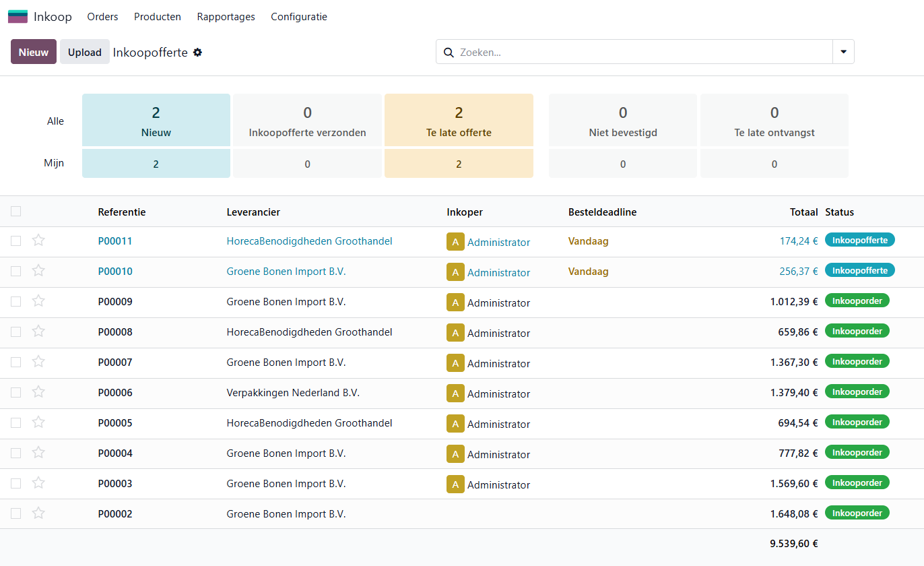Open the Orders menu

[x=102, y=17]
